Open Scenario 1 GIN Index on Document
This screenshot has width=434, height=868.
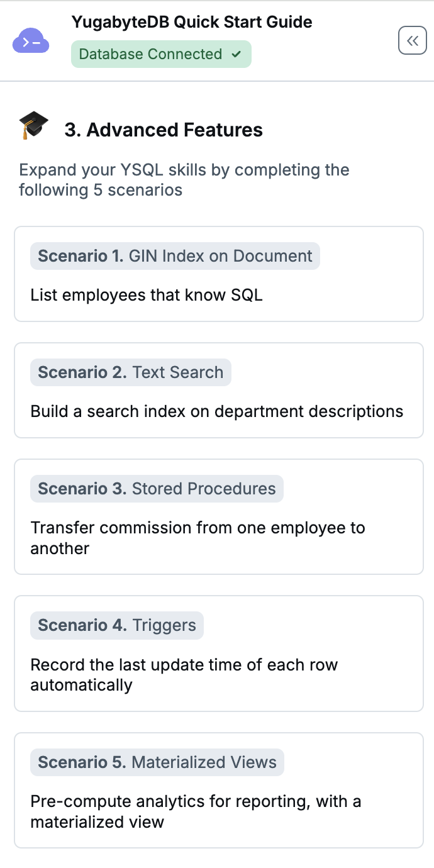pos(219,274)
